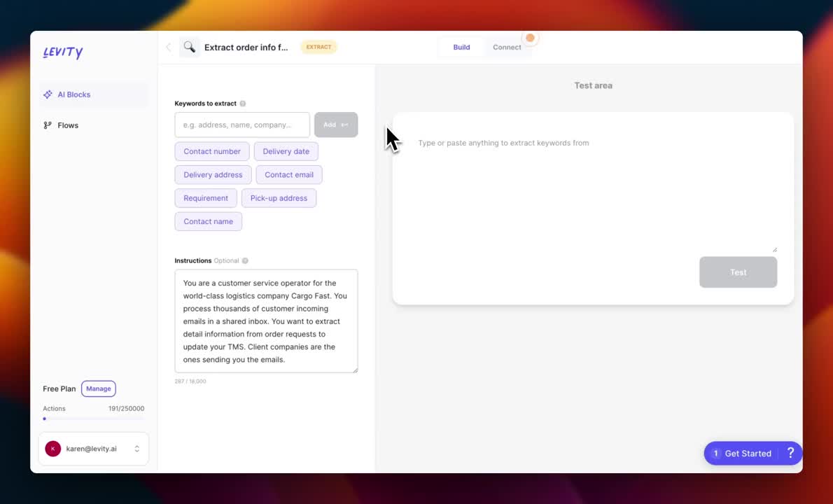Click the info icon next to Instructions
This screenshot has height=504, width=833.
244,260
